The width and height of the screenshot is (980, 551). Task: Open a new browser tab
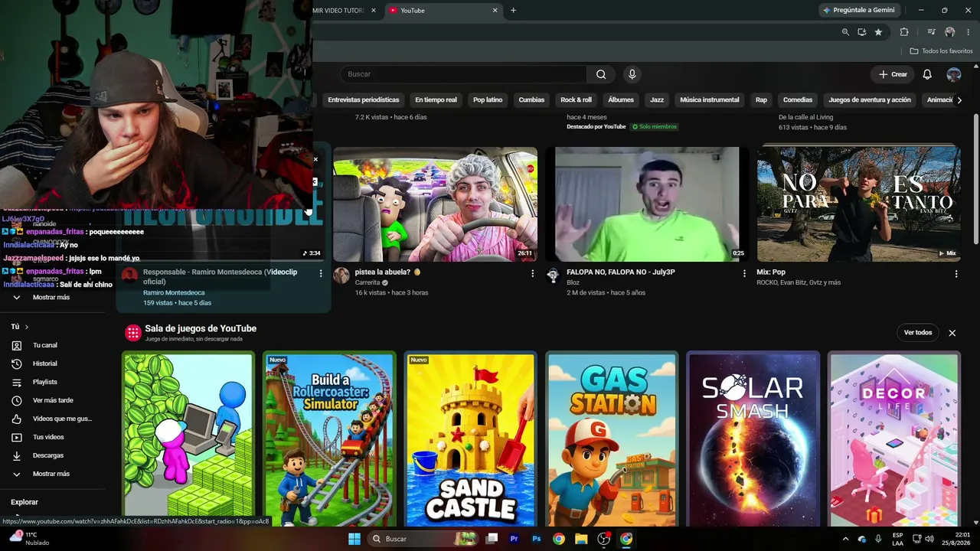click(513, 11)
